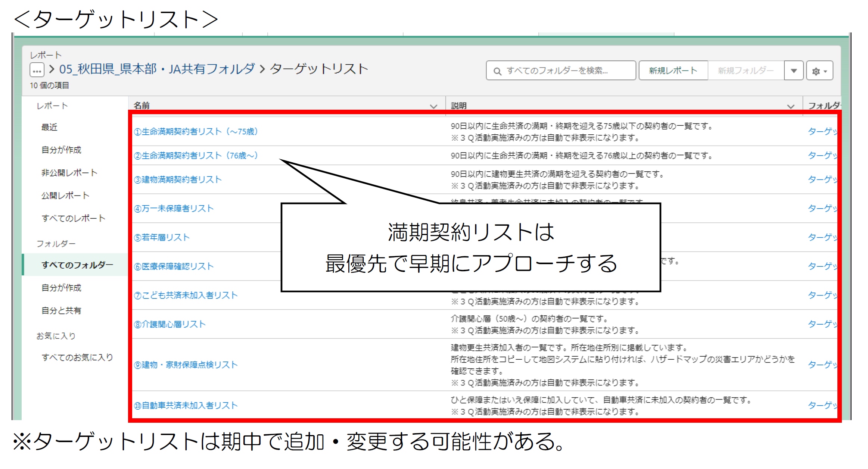The image size is (868, 469).
Task: Click the 新規フォルダー button
Action: (x=746, y=71)
